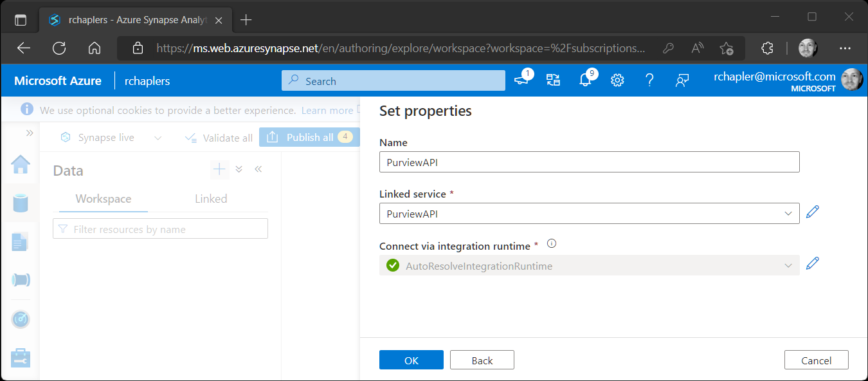Open the feedback icon
The width and height of the screenshot is (868, 381).
682,80
